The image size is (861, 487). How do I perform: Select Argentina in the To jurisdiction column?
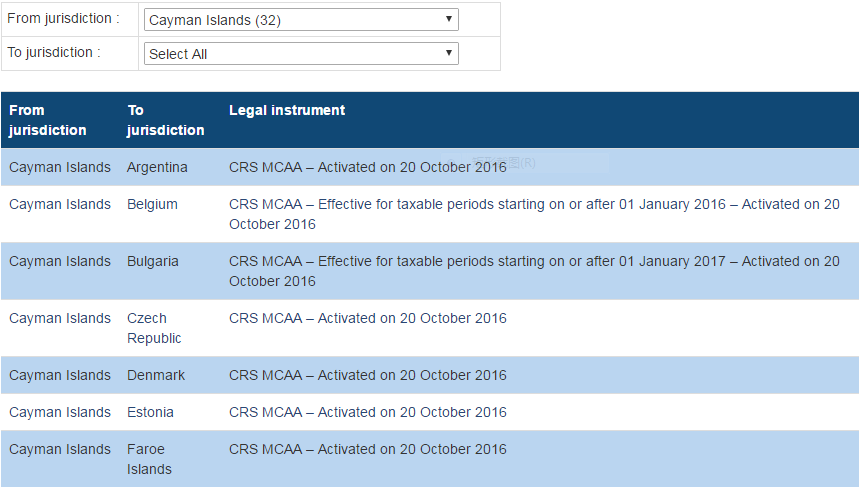pos(157,167)
